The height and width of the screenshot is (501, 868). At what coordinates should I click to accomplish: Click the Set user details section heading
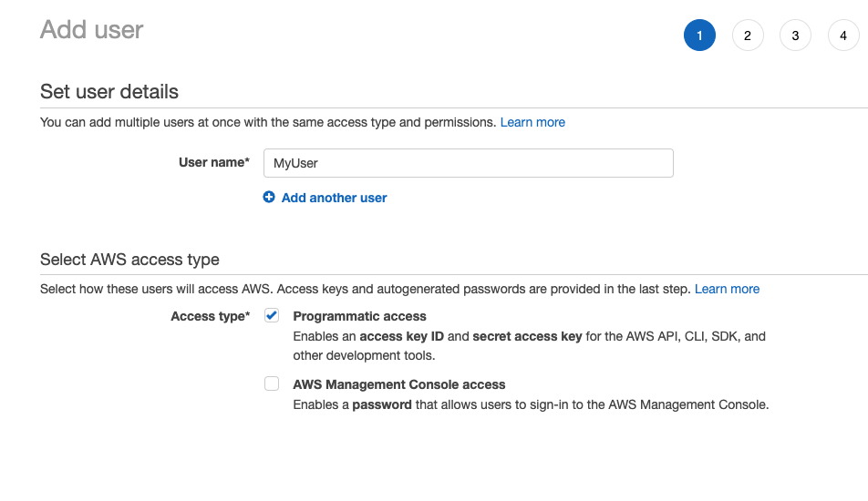coord(109,92)
